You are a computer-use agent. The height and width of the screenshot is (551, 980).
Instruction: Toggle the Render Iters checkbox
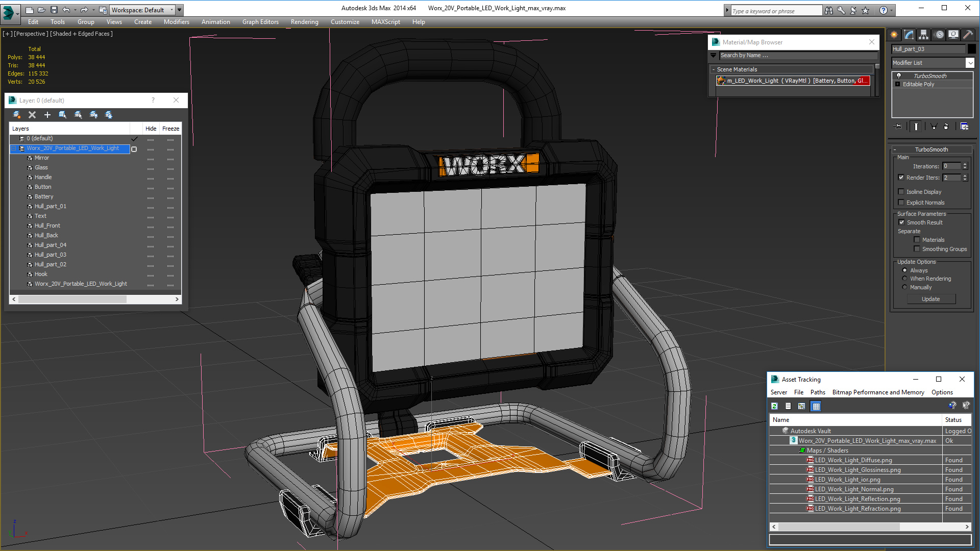pos(901,178)
